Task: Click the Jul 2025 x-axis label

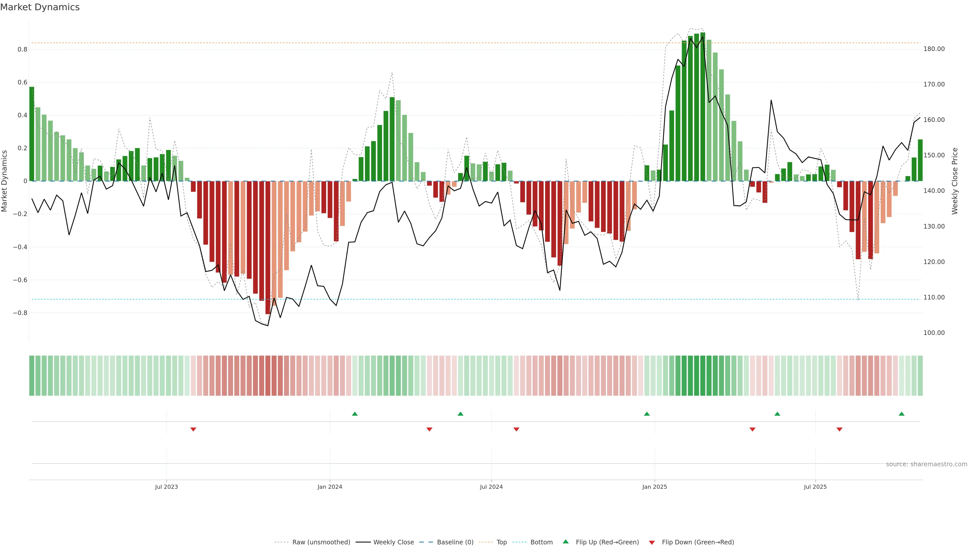Action: tap(815, 487)
